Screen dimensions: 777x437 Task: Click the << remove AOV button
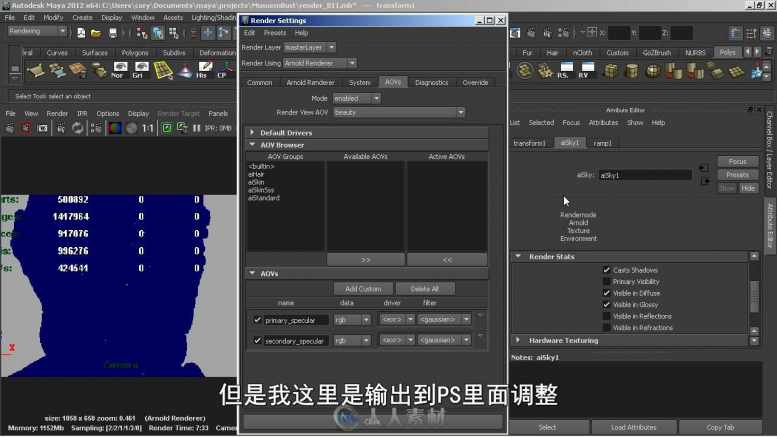447,260
